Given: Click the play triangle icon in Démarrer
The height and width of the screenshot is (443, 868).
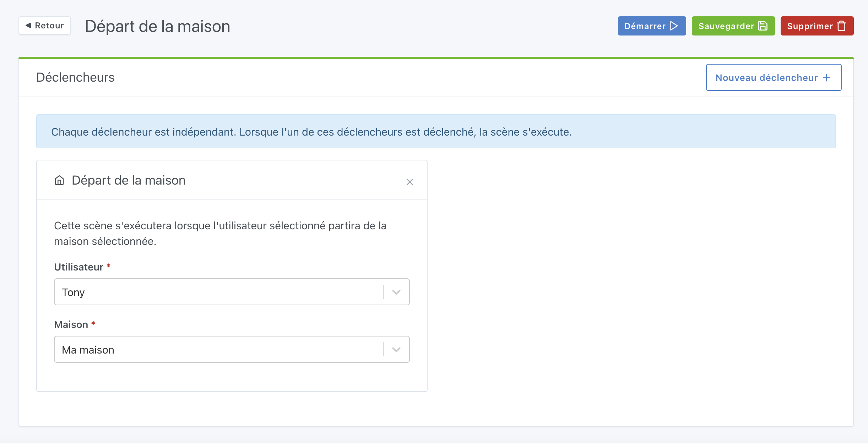Looking at the screenshot, I should click(x=674, y=26).
